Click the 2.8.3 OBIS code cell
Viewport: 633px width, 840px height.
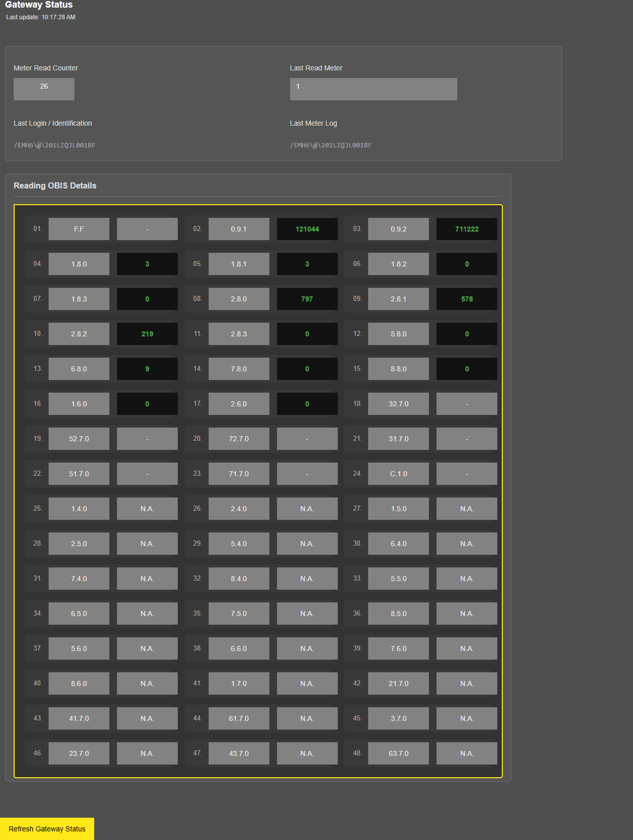coord(239,334)
